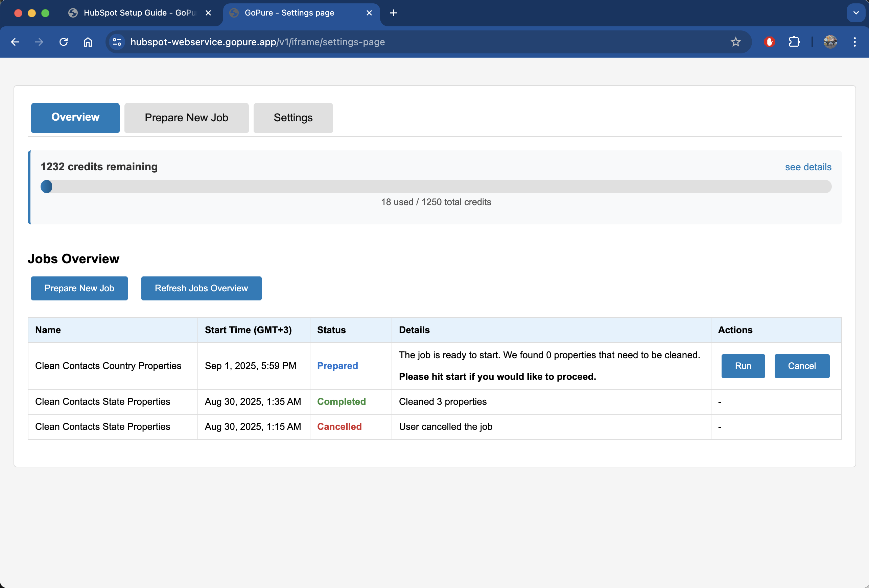Cancel the prepared job
Image resolution: width=869 pixels, height=588 pixels.
(801, 366)
